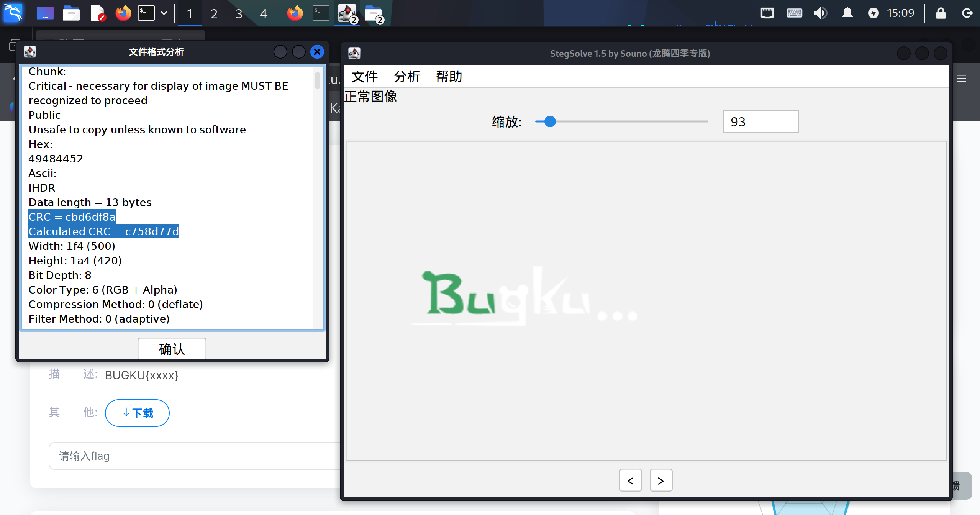Open the 文件 menu in StegSolve
980x515 pixels.
pos(364,76)
